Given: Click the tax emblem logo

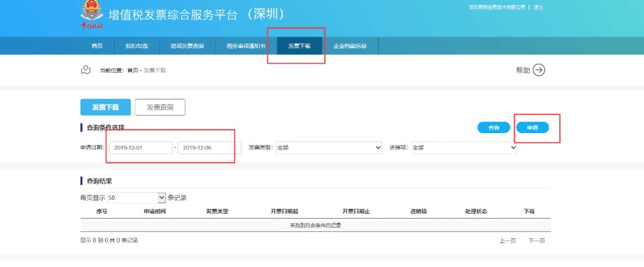Looking at the screenshot, I should coord(92,15).
